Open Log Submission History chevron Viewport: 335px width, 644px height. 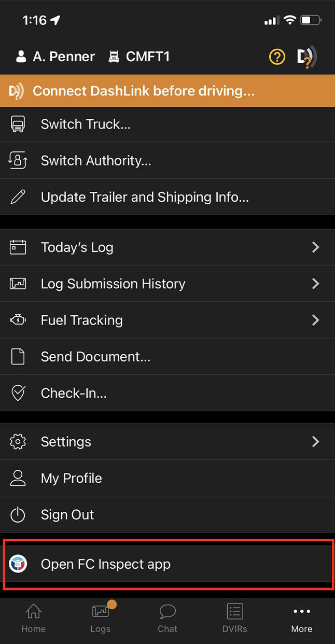click(x=316, y=284)
